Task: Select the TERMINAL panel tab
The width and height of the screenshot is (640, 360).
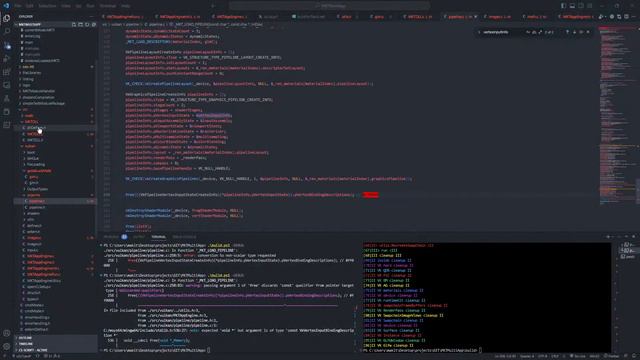Action: 159,237
